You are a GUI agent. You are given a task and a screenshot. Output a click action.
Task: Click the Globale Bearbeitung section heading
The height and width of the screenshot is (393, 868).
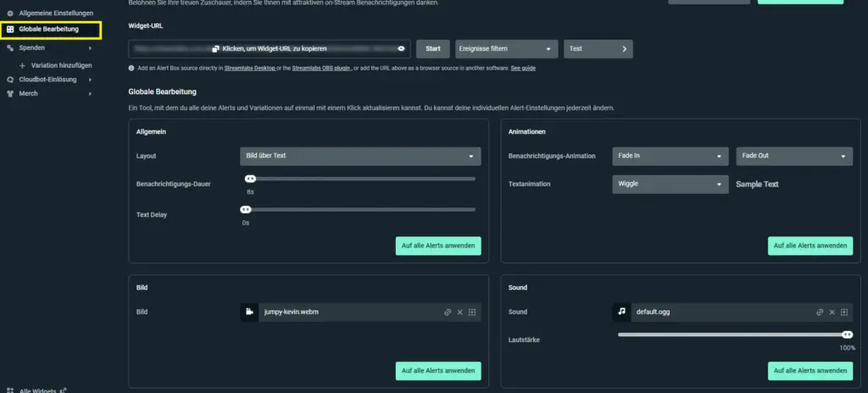(x=162, y=91)
